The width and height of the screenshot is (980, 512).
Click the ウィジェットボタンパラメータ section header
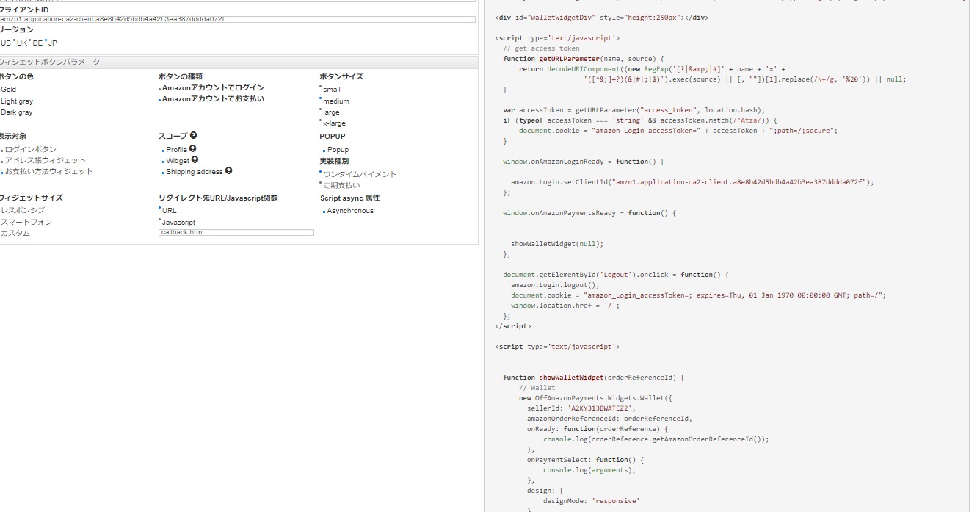click(238, 62)
